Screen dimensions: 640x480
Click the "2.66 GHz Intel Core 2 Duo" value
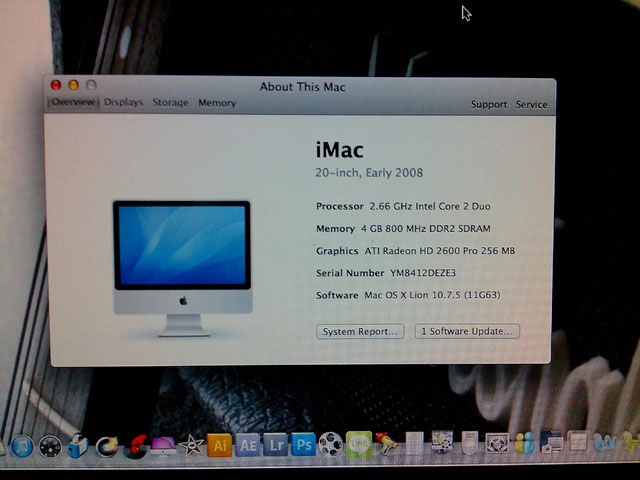click(430, 207)
